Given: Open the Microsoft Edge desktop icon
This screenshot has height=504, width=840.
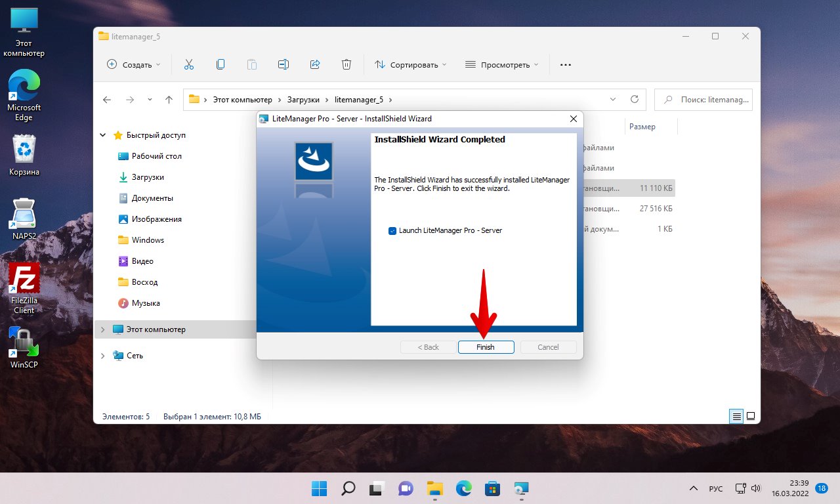Looking at the screenshot, I should pos(24,96).
